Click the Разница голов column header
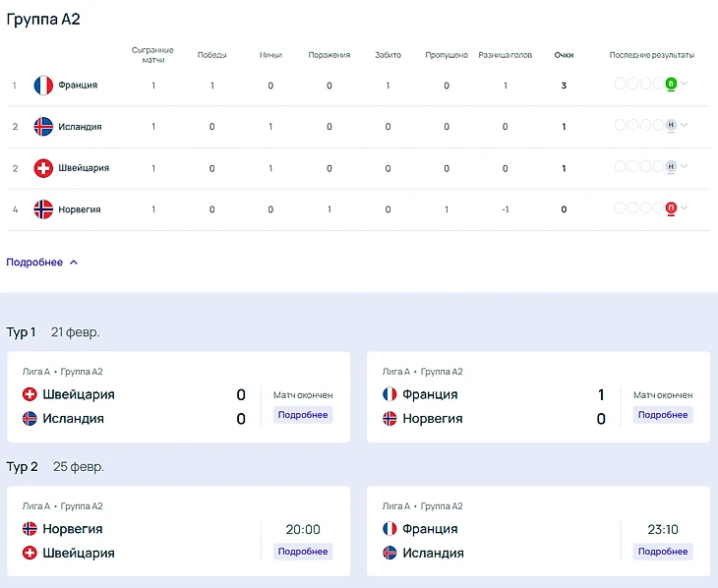 point(506,55)
